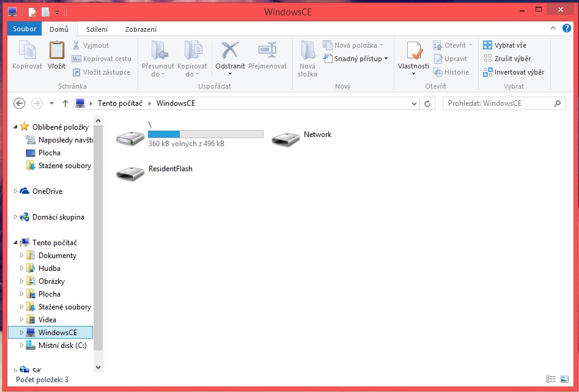The height and width of the screenshot is (392, 579).
Task: Open Obrázky in the navigation tree
Action: (46, 281)
